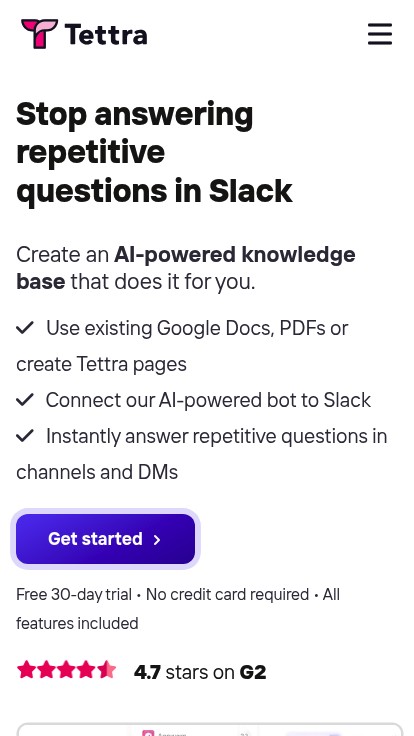Click checkmark beside Instantly answer repetitive questions
This screenshot has height=736, width=414.
tap(25, 436)
